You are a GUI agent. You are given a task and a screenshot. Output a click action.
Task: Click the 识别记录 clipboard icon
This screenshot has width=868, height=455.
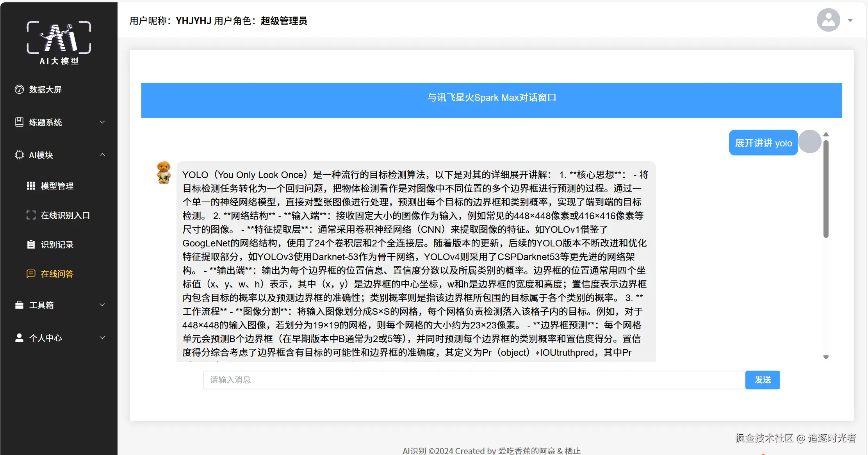coord(31,244)
